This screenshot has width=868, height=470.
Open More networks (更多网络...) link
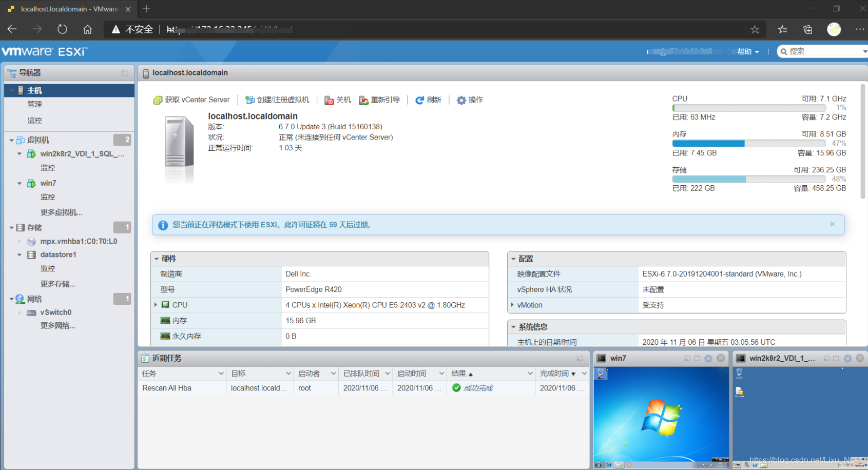coord(57,325)
